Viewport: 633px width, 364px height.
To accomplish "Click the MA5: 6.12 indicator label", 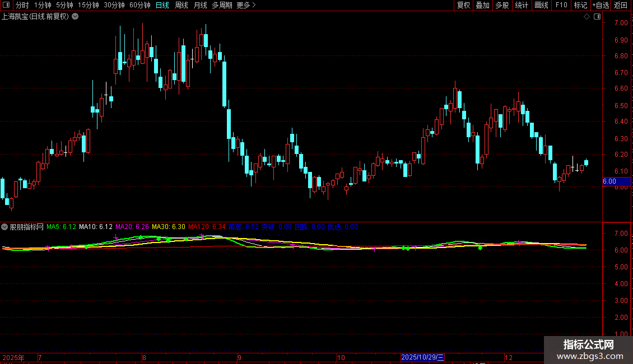I will coord(61,227).
